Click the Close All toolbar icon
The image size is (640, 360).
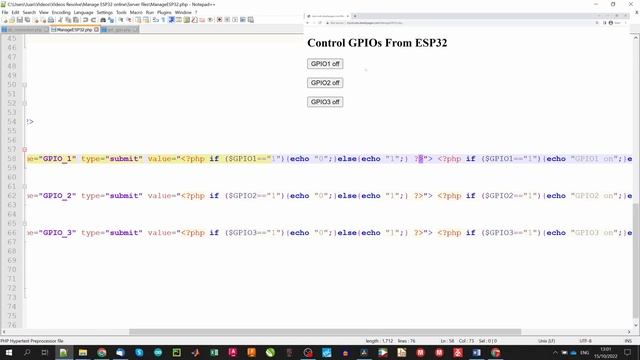pyautogui.click(x=43, y=20)
